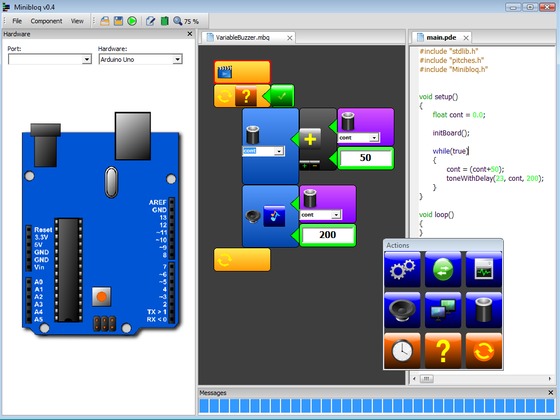Click the number field showing 50
Viewport: 560px width, 420px height.
[x=365, y=158]
